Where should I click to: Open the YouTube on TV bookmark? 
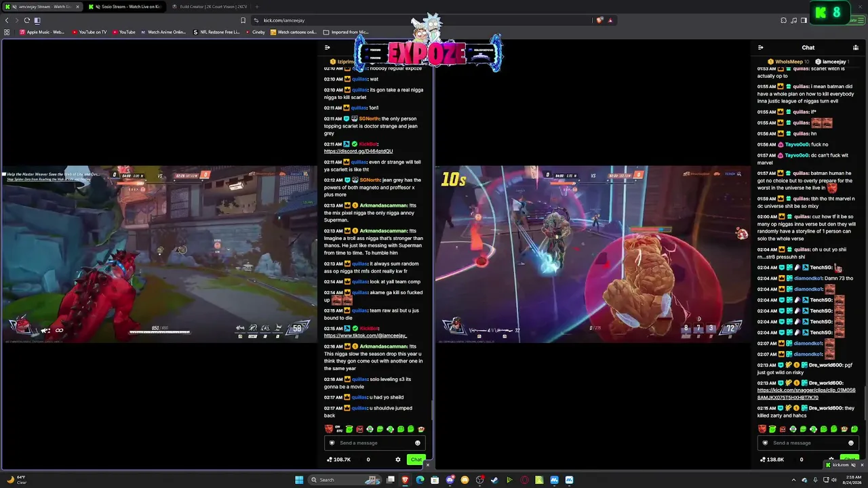89,32
